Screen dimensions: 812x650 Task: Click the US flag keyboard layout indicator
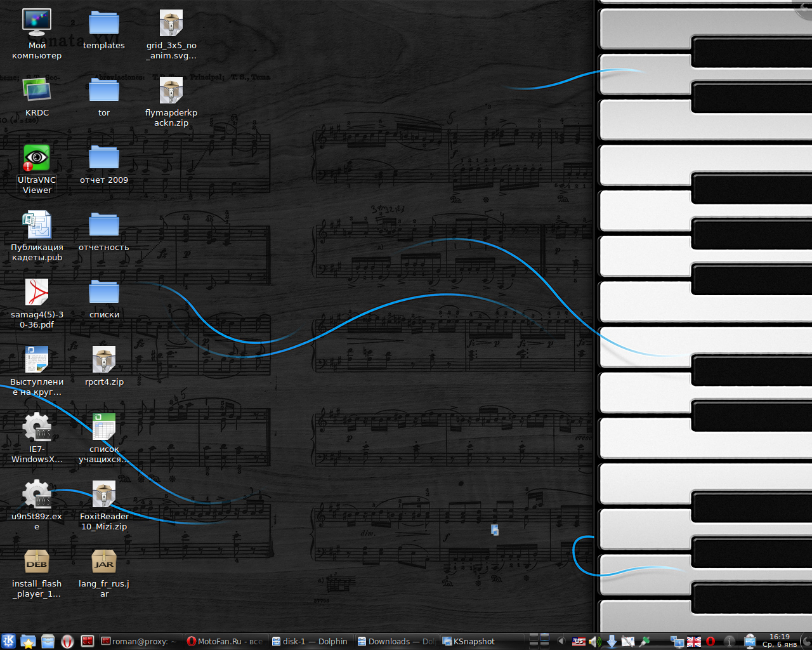[579, 642]
